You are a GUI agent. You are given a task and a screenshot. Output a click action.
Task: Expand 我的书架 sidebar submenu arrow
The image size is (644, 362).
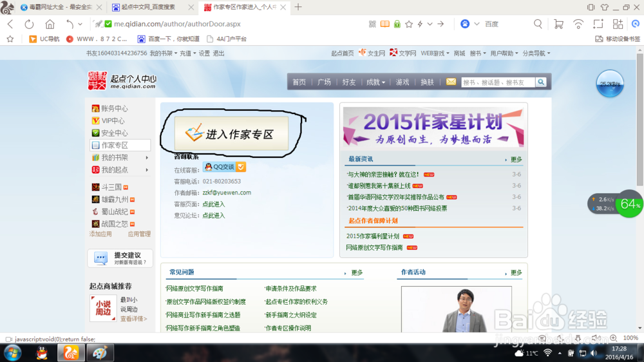[x=147, y=158]
